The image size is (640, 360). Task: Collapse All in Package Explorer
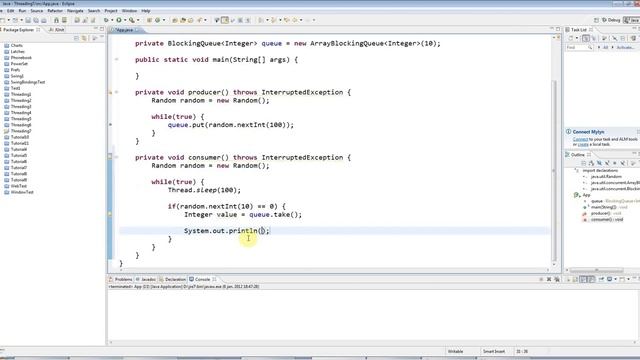click(x=76, y=38)
